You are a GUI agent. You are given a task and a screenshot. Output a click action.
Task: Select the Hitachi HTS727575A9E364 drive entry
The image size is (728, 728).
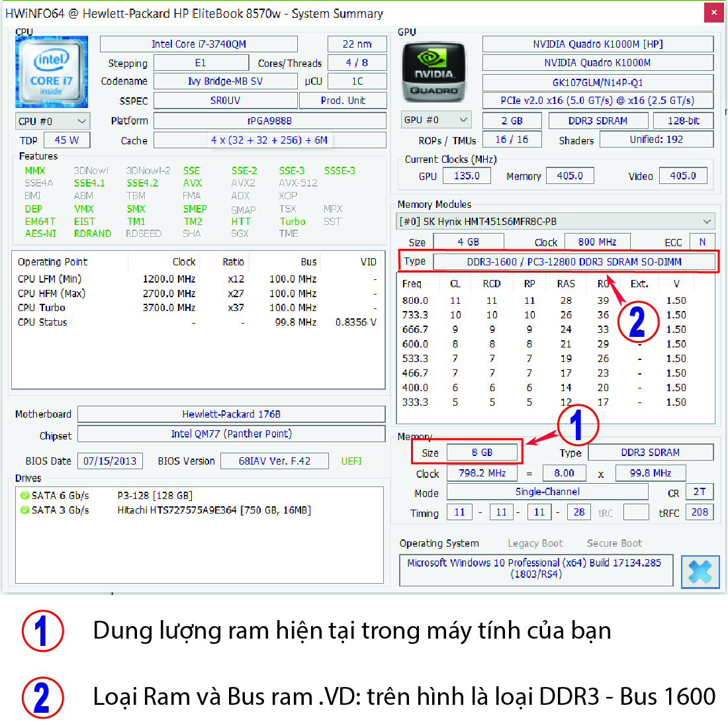(214, 510)
